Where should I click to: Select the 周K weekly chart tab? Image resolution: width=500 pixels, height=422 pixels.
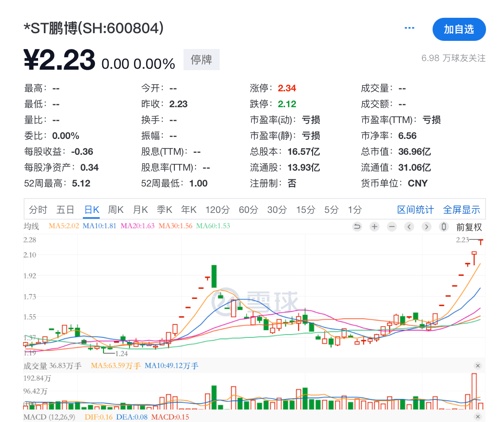pos(116,210)
